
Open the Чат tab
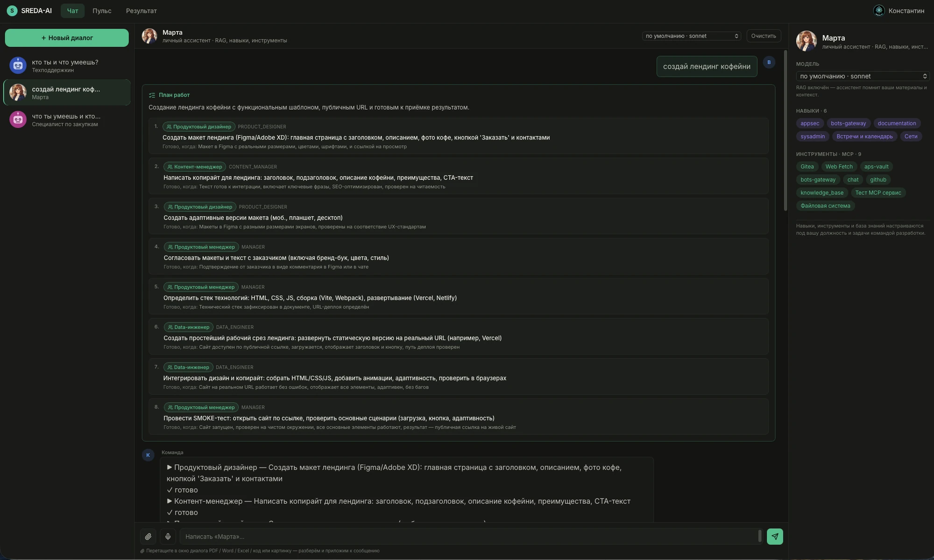click(x=72, y=11)
